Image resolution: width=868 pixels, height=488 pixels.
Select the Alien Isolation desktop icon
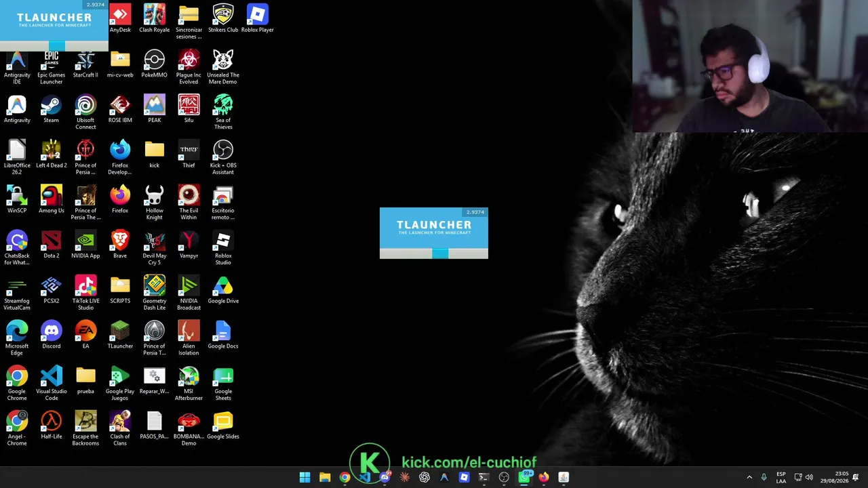(189, 339)
